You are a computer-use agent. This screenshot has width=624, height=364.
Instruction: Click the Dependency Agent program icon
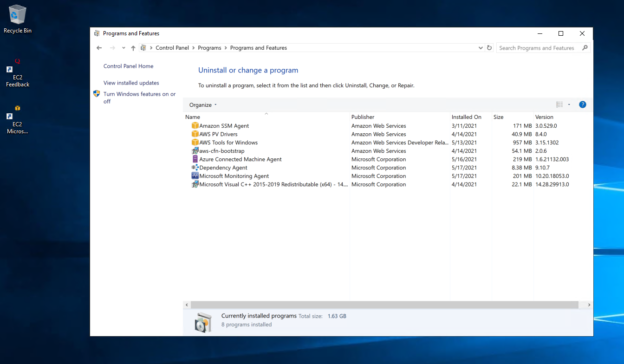(195, 168)
